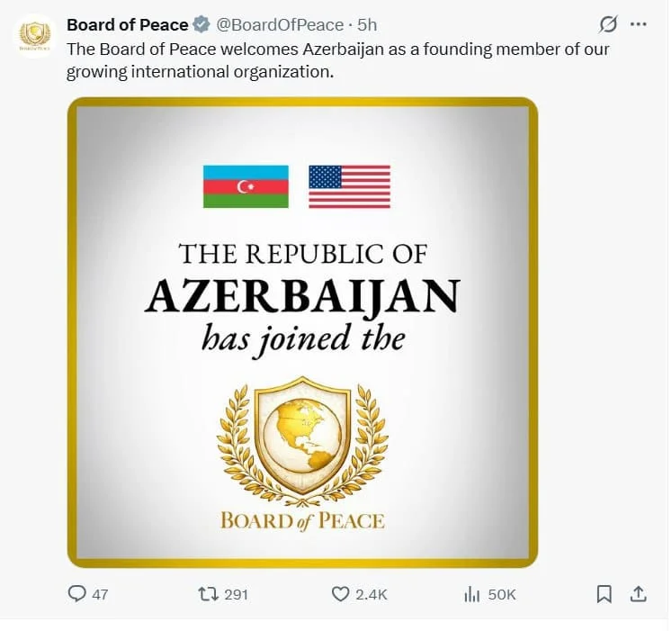The height and width of the screenshot is (631, 672).
Task: Click the verified badge next to the name
Action: coord(201,25)
